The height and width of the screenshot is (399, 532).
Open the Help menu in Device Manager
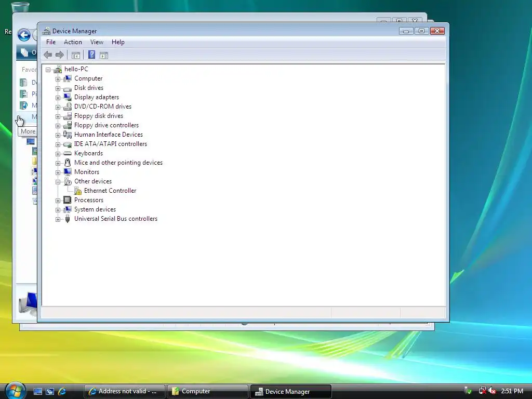[x=118, y=42]
